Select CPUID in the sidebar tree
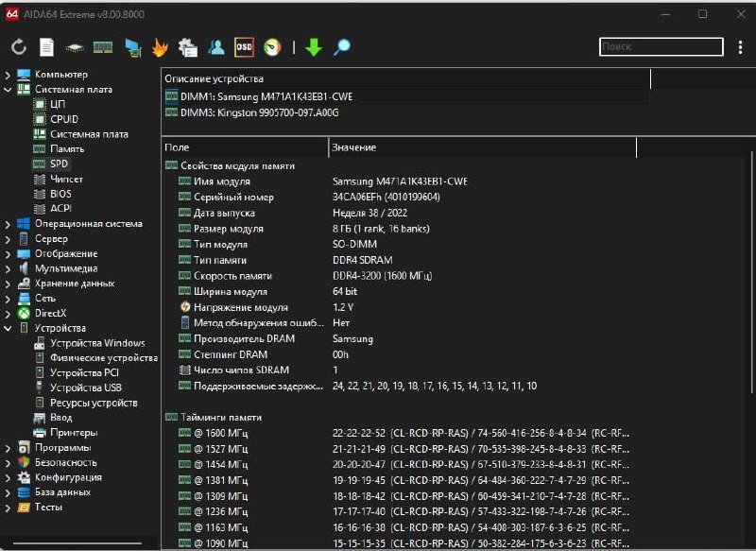The width and height of the screenshot is (756, 551). tap(64, 119)
